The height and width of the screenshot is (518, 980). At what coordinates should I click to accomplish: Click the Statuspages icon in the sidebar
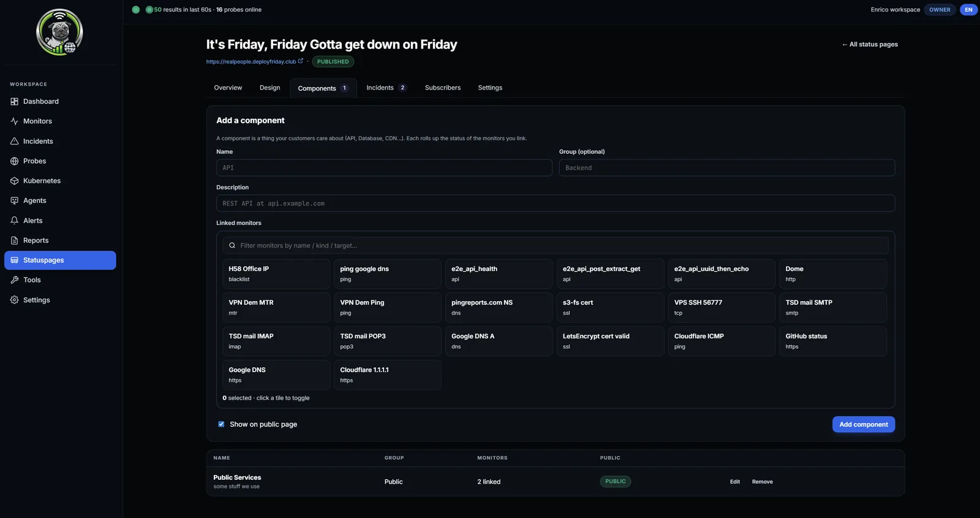(x=14, y=260)
